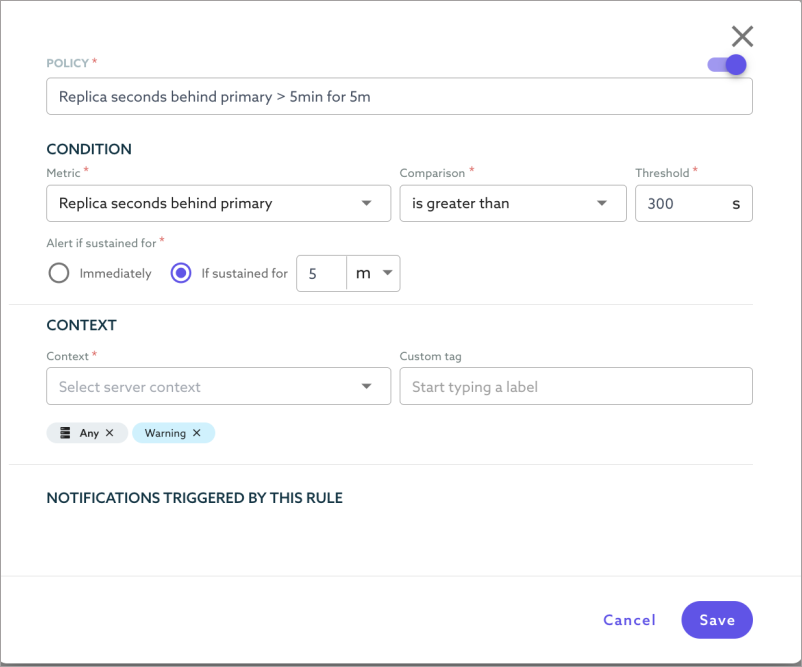Open the Metric dropdown
Viewport: 802px width, 667px height.
click(218, 203)
